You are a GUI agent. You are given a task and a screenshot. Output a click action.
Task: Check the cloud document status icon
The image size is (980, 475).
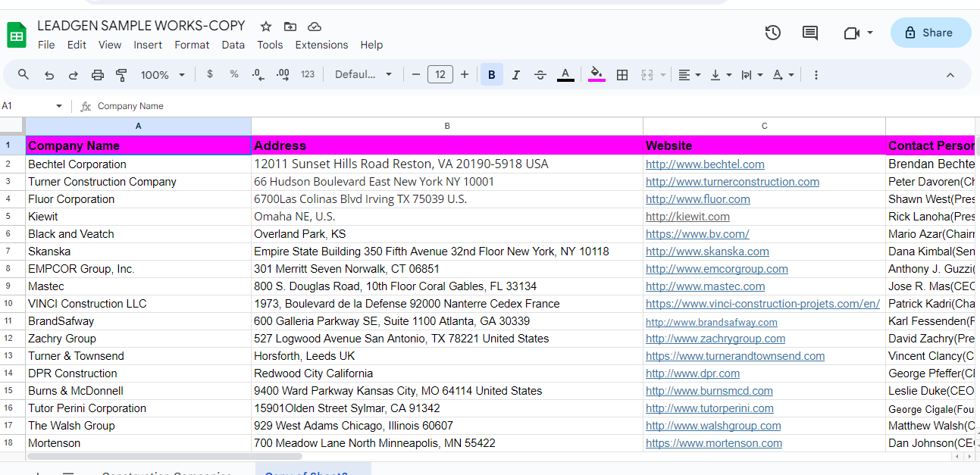[x=315, y=27]
